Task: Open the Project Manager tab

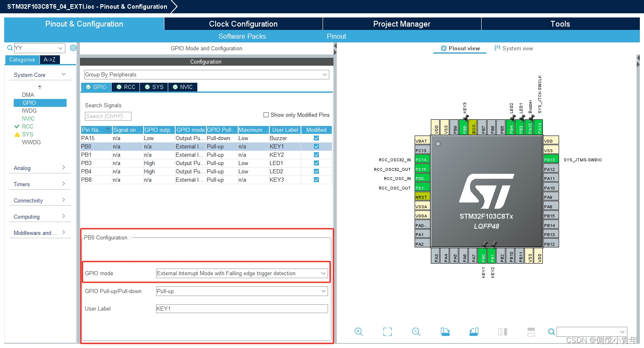Action: pos(401,24)
